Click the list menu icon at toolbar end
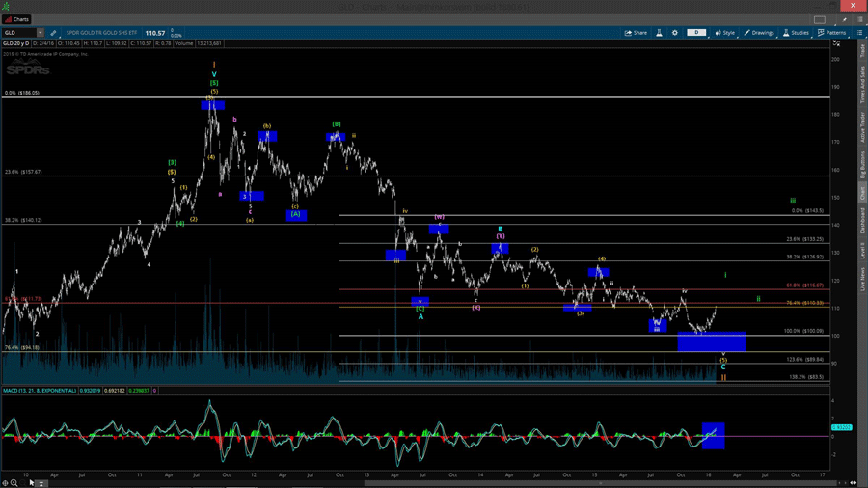The image size is (868, 488). 860,33
